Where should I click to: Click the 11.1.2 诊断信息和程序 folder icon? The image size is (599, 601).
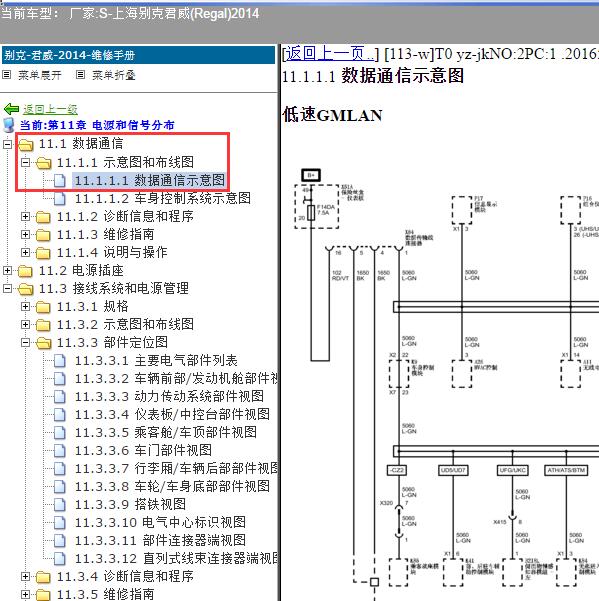[43, 217]
